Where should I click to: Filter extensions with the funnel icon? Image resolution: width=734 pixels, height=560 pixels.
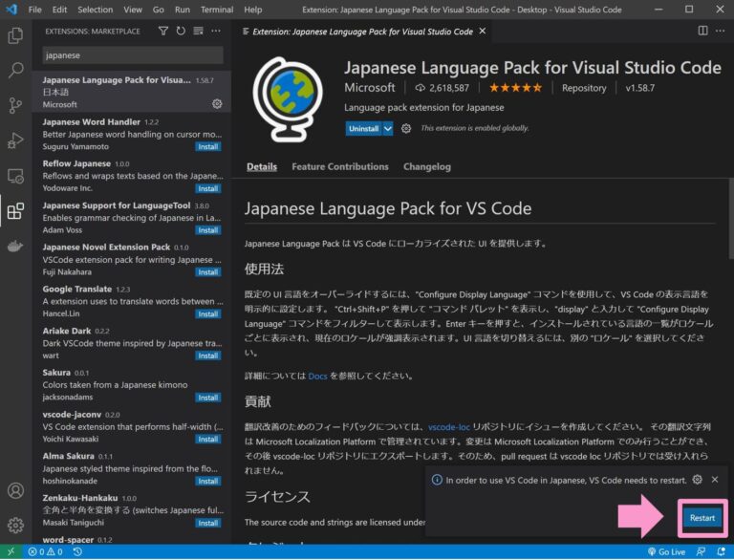162,31
